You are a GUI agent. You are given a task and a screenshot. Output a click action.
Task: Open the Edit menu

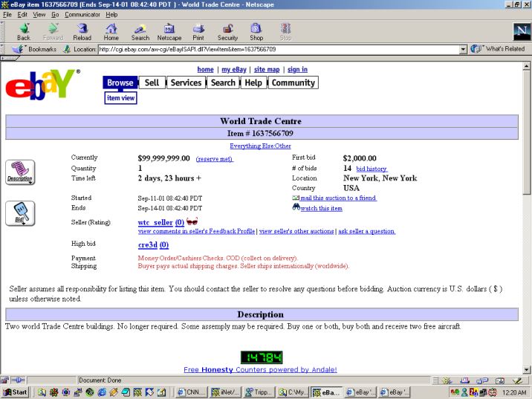(22, 15)
